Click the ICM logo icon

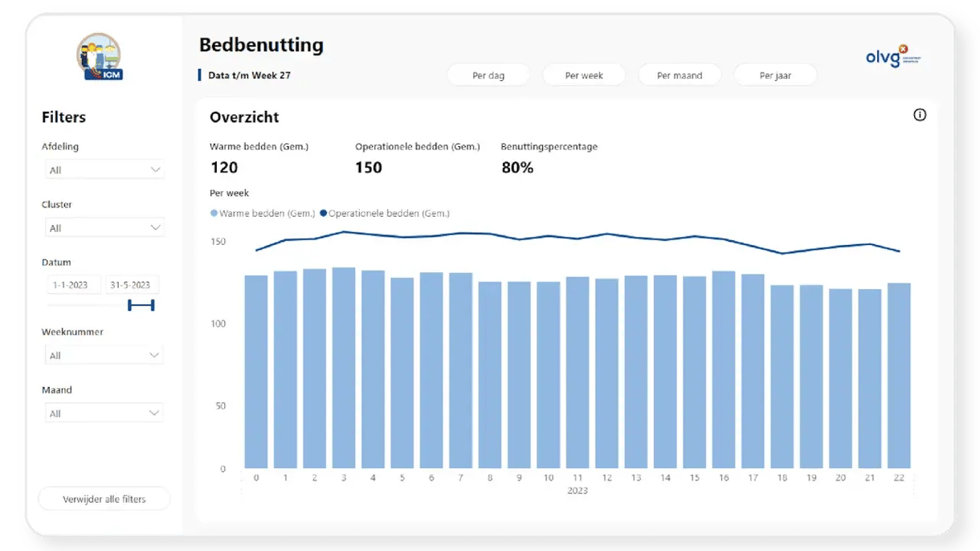click(x=100, y=58)
